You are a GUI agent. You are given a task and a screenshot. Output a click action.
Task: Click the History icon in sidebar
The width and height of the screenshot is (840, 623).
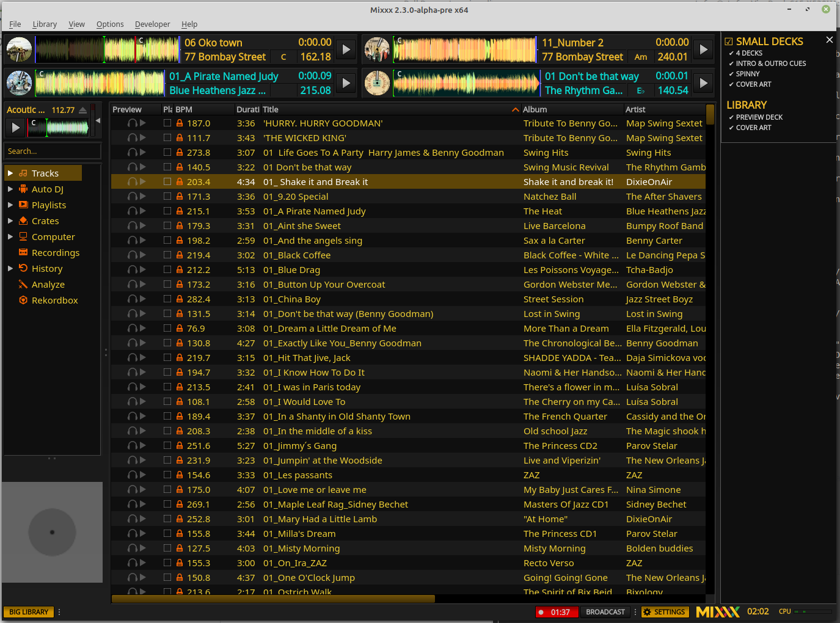(x=23, y=269)
